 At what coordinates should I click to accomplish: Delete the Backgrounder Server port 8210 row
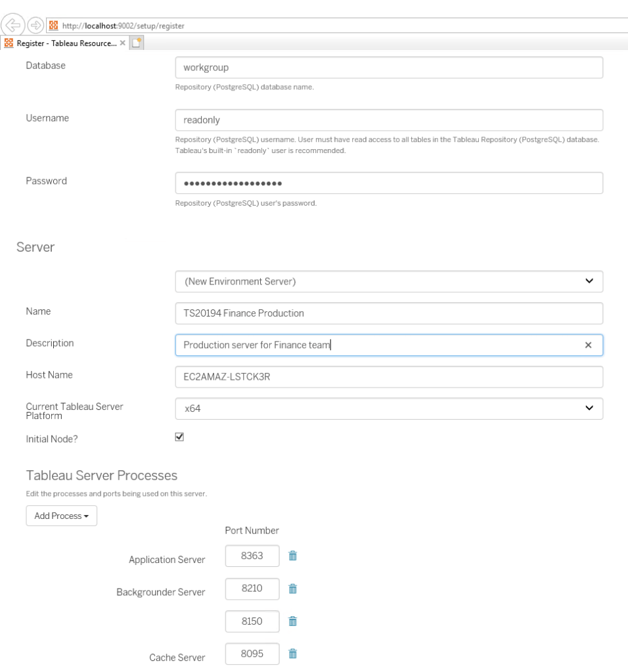point(293,589)
